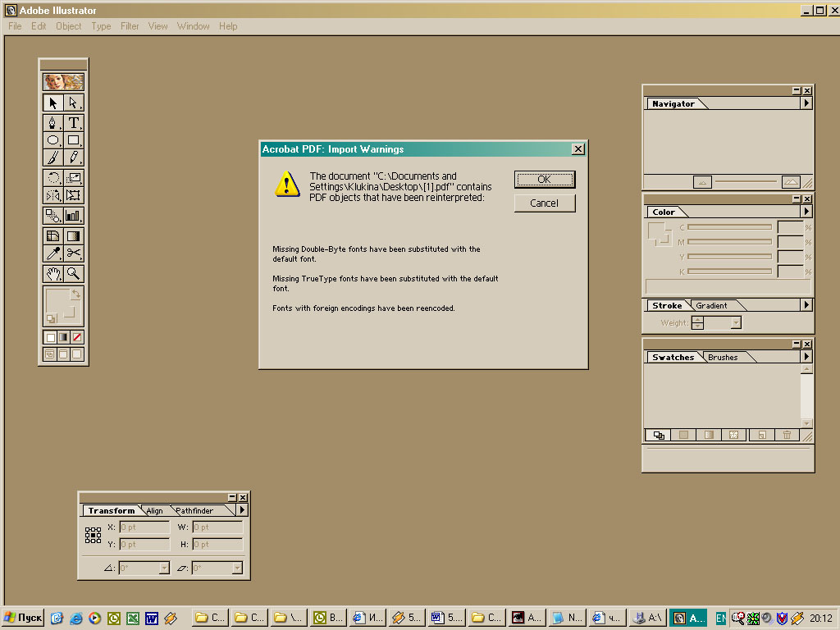Switch fill mode to Gradient button

click(63, 337)
